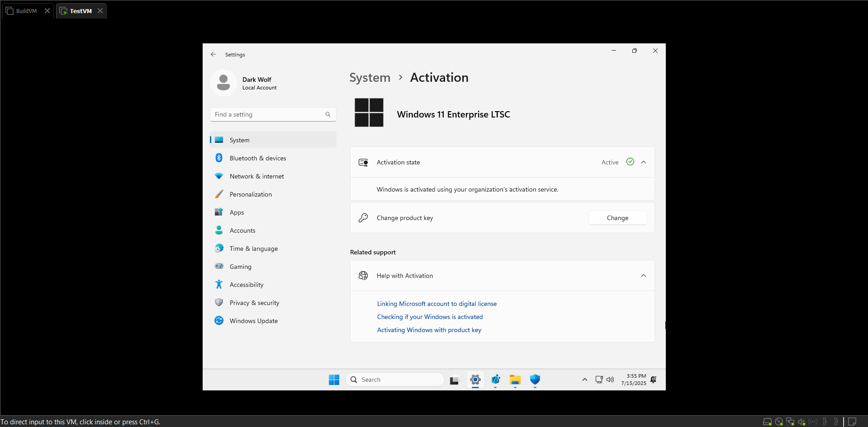Open Task View from the taskbar
The image size is (868, 427).
(x=455, y=380)
